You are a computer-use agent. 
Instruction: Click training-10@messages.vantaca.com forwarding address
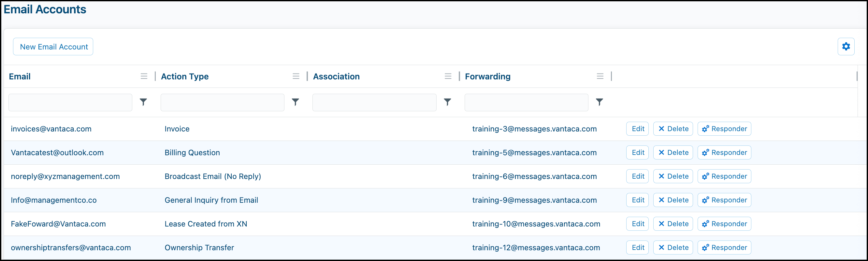536,224
